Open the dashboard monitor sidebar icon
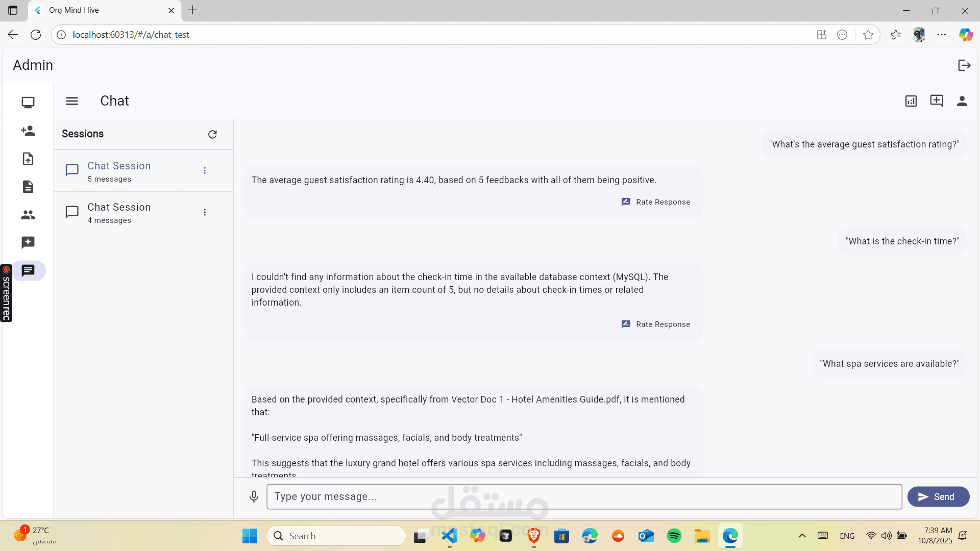This screenshot has height=551, width=980. coord(28,103)
